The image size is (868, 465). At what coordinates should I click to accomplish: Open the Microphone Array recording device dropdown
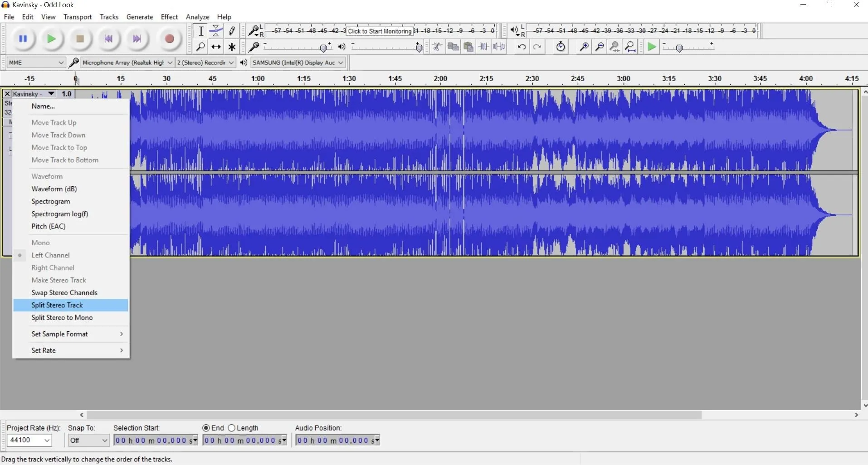[127, 63]
